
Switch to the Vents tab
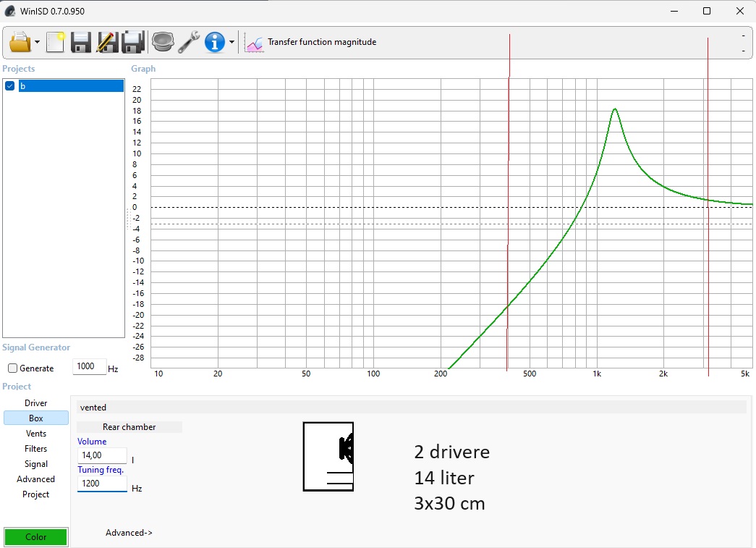click(x=35, y=434)
